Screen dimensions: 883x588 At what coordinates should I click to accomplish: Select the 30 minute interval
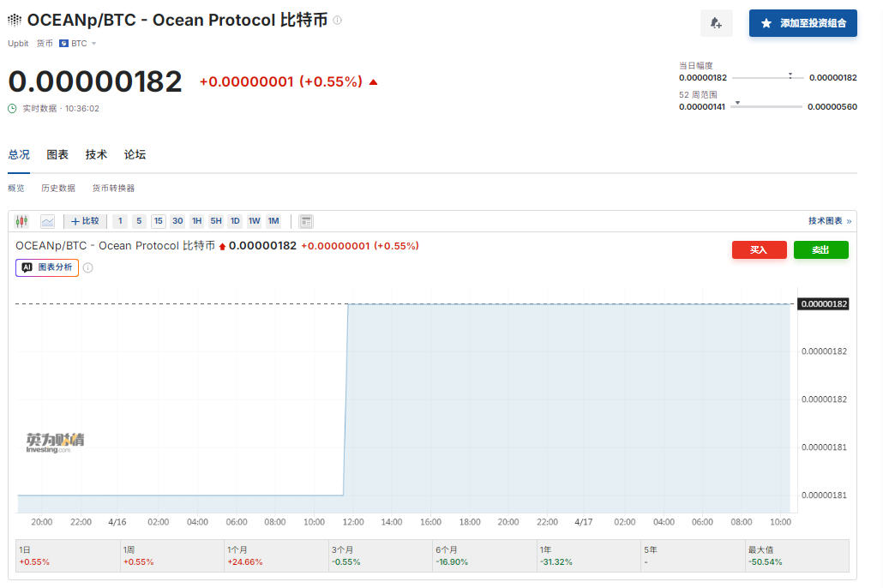(177, 221)
